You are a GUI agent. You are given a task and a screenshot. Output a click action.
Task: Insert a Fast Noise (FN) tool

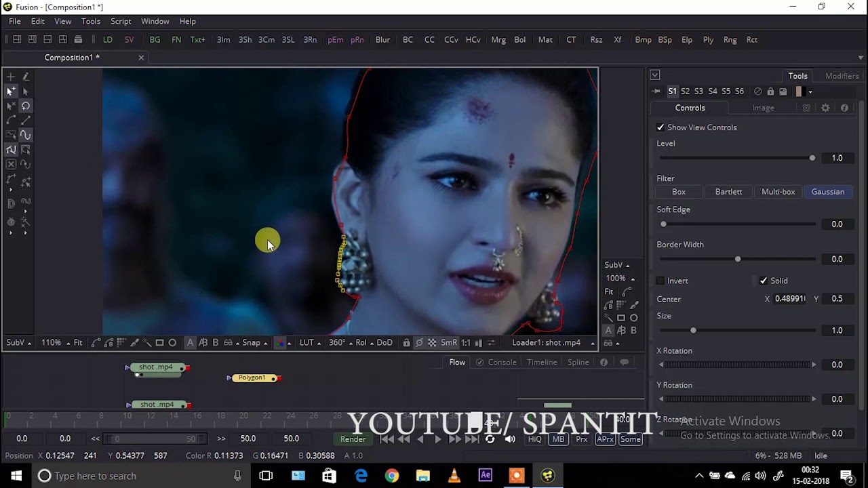pyautogui.click(x=176, y=40)
